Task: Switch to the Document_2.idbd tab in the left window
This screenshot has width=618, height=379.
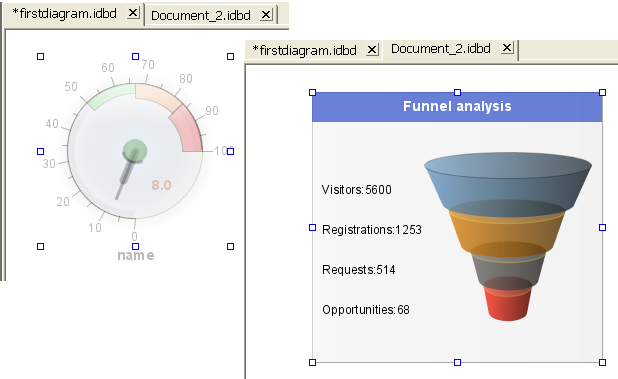Action: pos(201,15)
